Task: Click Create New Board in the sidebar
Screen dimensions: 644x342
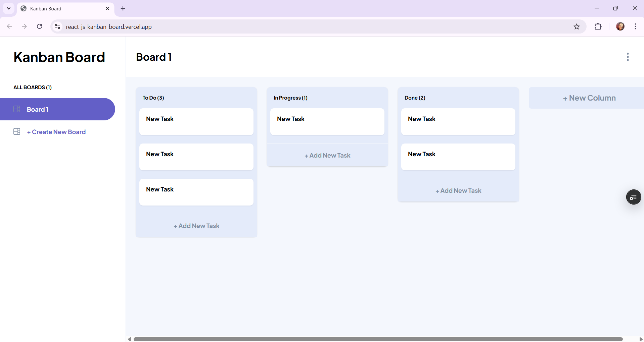Action: click(x=56, y=132)
